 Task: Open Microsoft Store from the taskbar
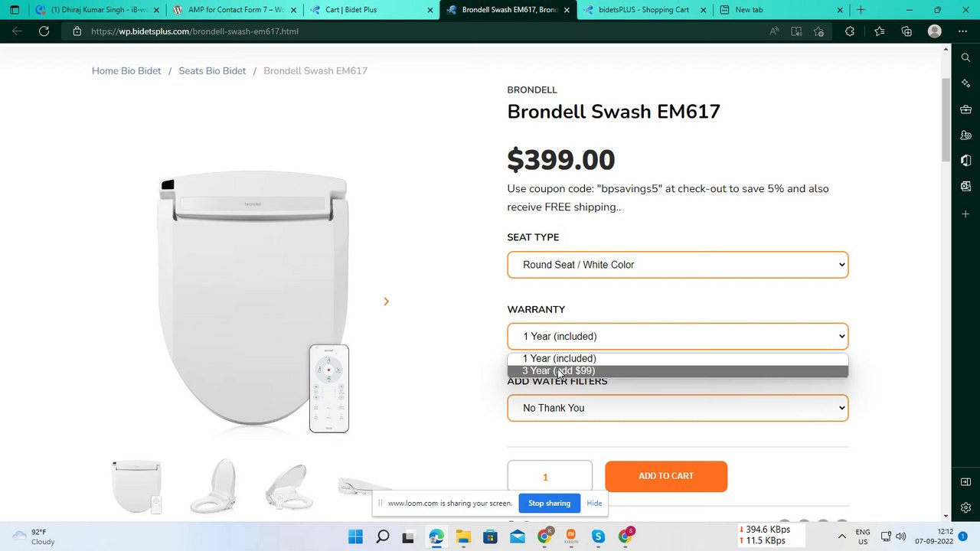490,536
